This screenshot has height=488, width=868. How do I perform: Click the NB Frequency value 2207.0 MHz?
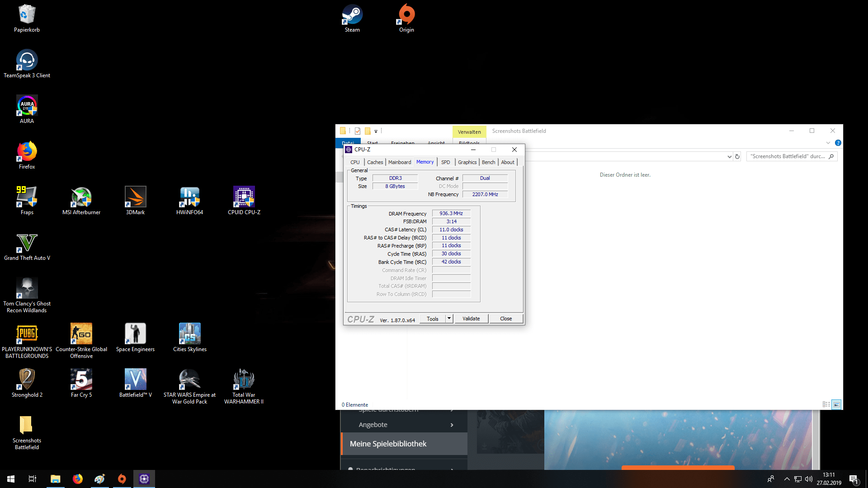coord(485,194)
